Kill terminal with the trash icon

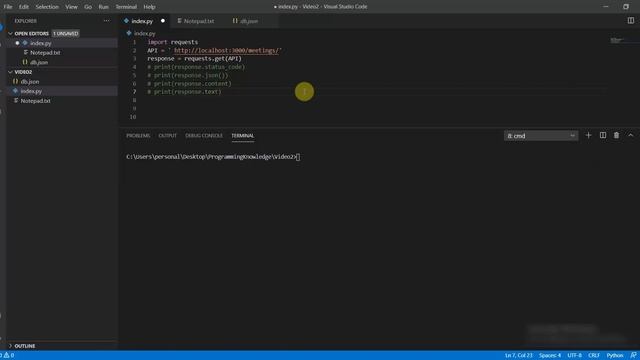click(616, 135)
